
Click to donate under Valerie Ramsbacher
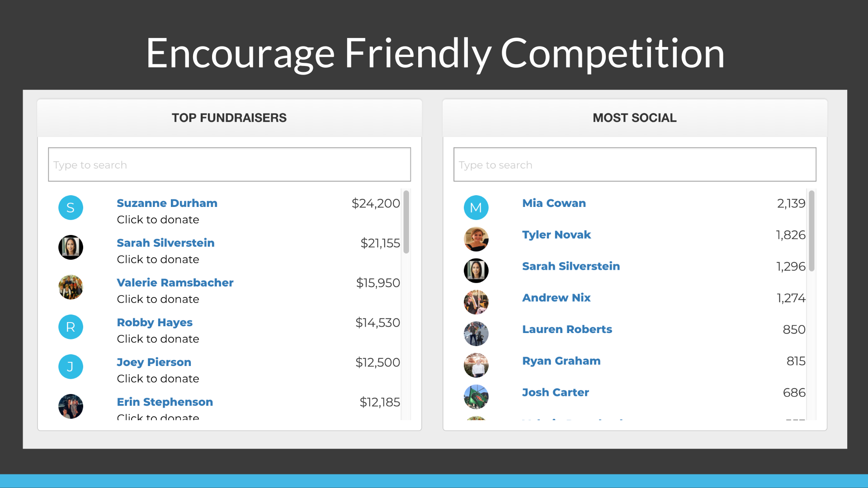(158, 299)
